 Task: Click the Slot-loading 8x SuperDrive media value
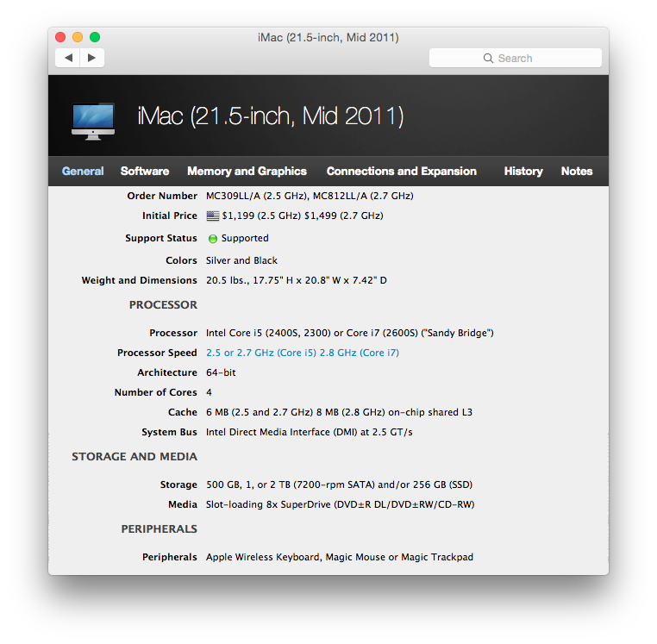point(341,504)
